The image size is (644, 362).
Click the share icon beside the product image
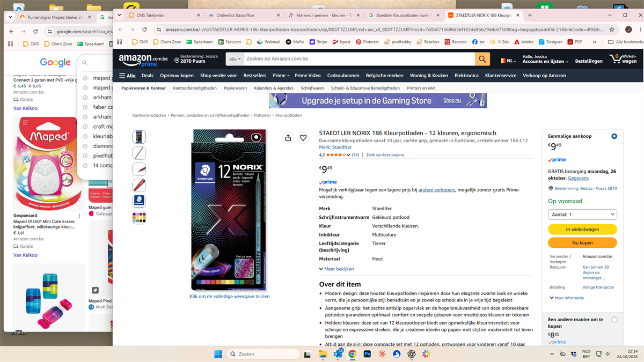pyautogui.click(x=288, y=138)
